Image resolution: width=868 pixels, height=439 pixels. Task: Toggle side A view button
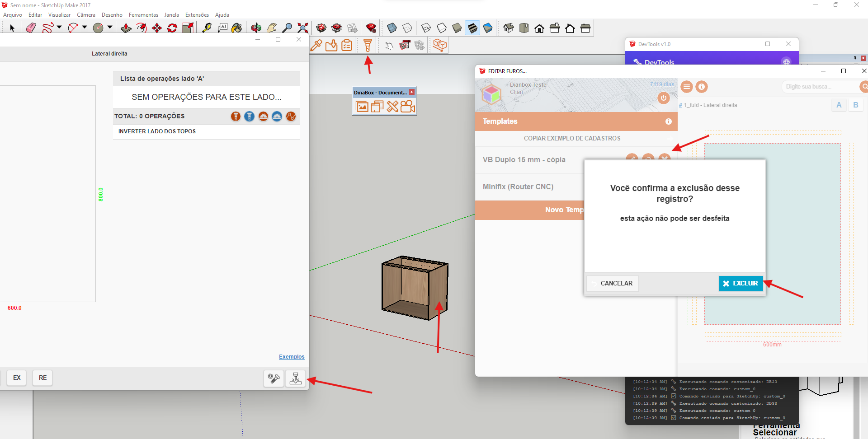[839, 105]
